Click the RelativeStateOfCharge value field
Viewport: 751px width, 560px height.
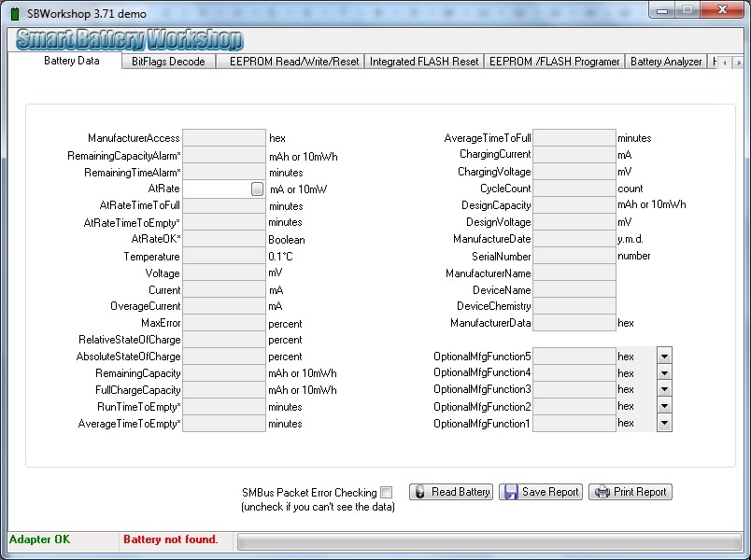click(224, 340)
